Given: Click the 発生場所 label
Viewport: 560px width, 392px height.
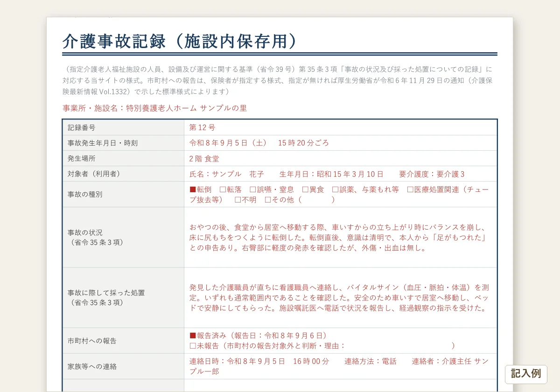Looking at the screenshot, I should point(82,159).
